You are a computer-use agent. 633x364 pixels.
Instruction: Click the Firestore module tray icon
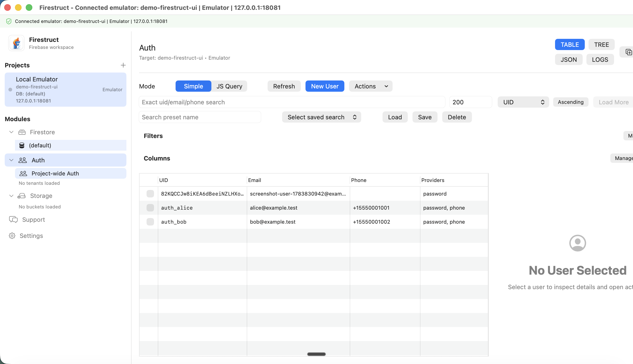[22, 132]
